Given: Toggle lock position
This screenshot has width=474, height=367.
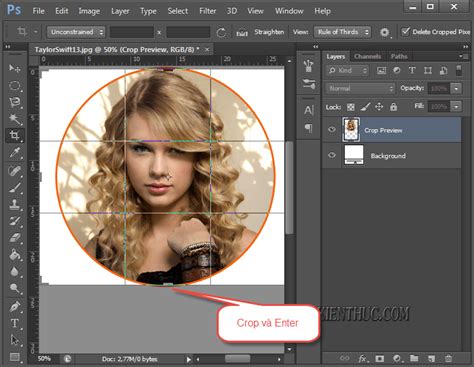Looking at the screenshot, I should (379, 107).
